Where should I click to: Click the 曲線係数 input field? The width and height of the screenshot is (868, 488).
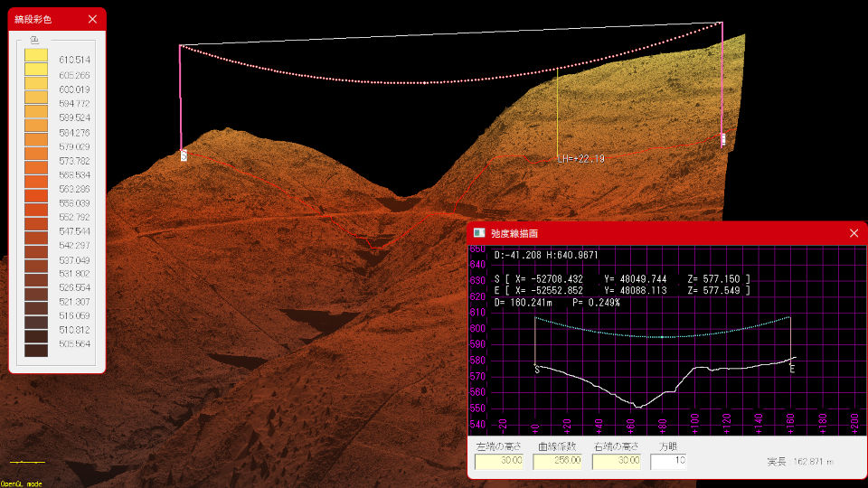557,461
